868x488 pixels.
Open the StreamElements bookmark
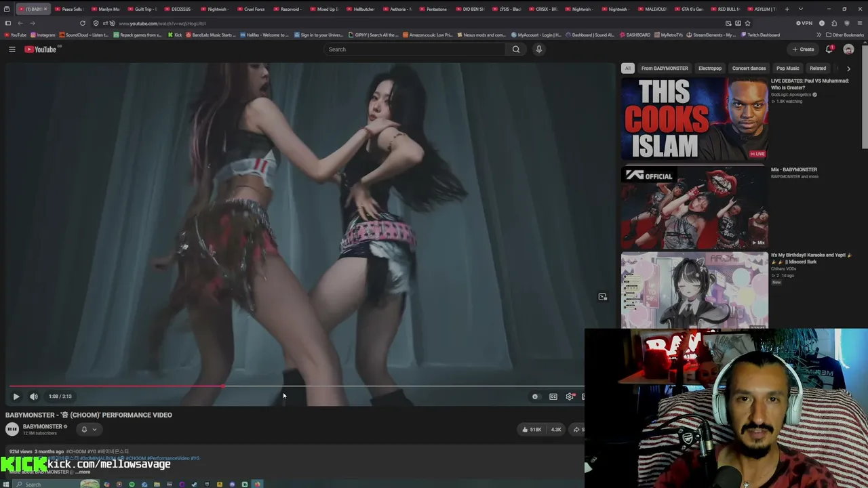coord(711,35)
